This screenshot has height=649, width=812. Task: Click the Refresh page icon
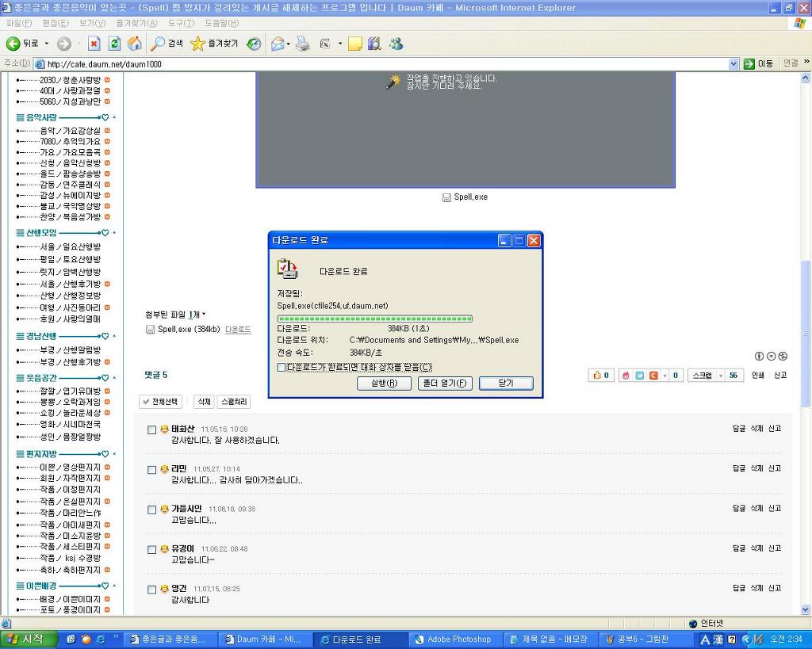[x=114, y=44]
